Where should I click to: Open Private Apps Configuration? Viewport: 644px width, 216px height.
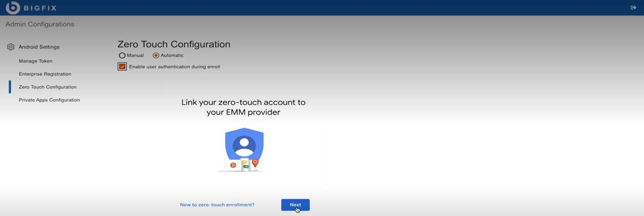[49, 100]
